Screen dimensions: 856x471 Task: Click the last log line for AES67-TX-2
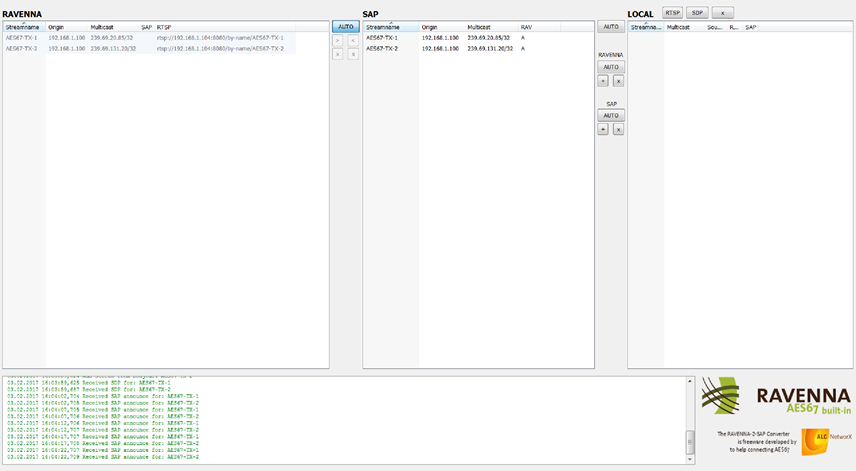[103, 457]
